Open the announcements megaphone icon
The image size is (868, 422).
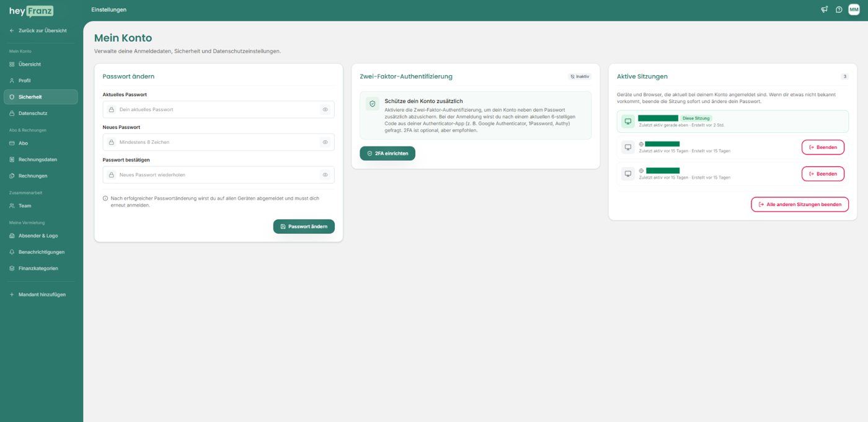click(x=824, y=9)
